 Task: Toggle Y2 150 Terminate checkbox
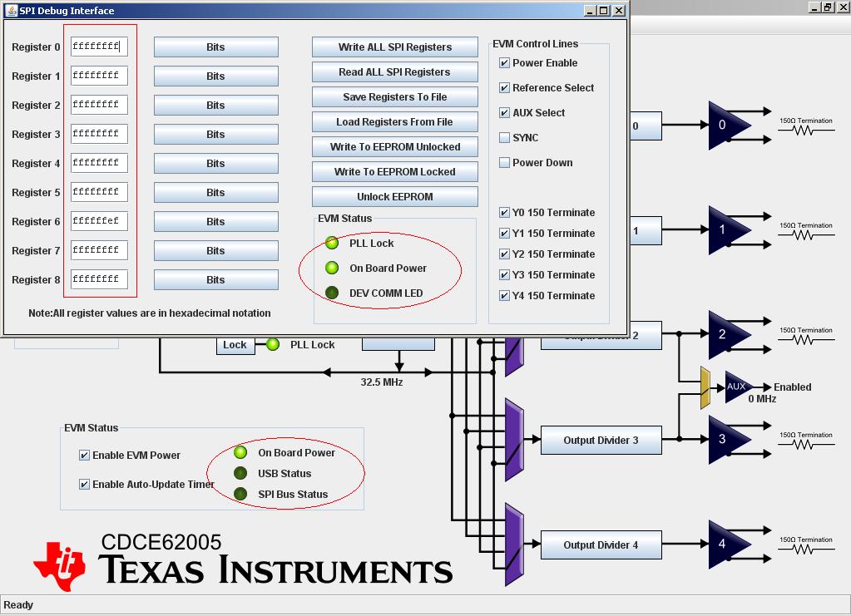click(x=504, y=254)
